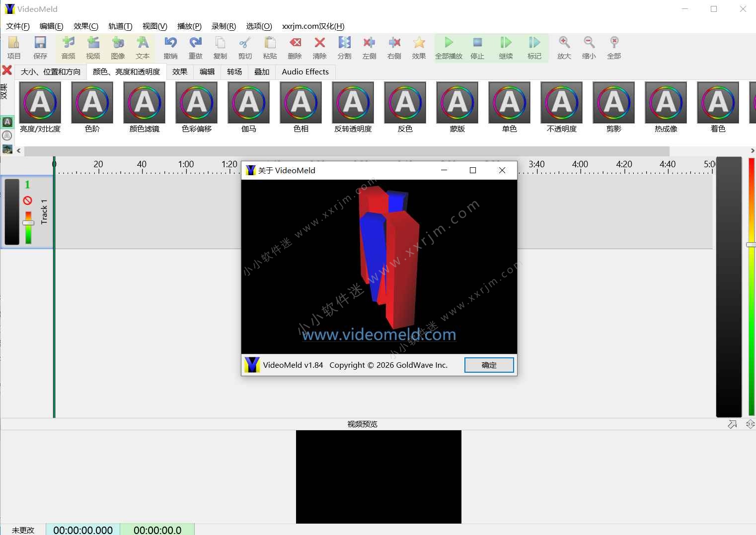Click the 撤销 (Undo) icon
The image size is (756, 535).
click(170, 48)
